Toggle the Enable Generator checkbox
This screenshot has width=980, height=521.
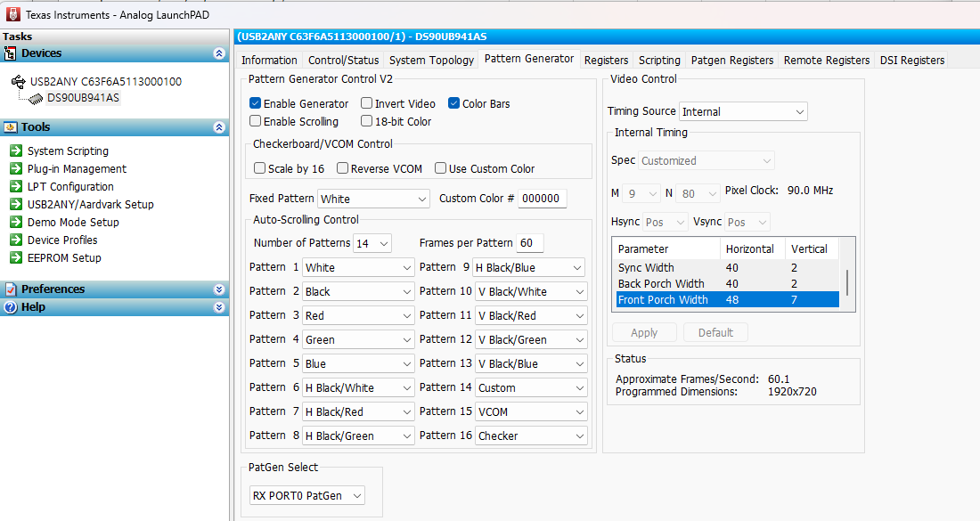point(255,103)
